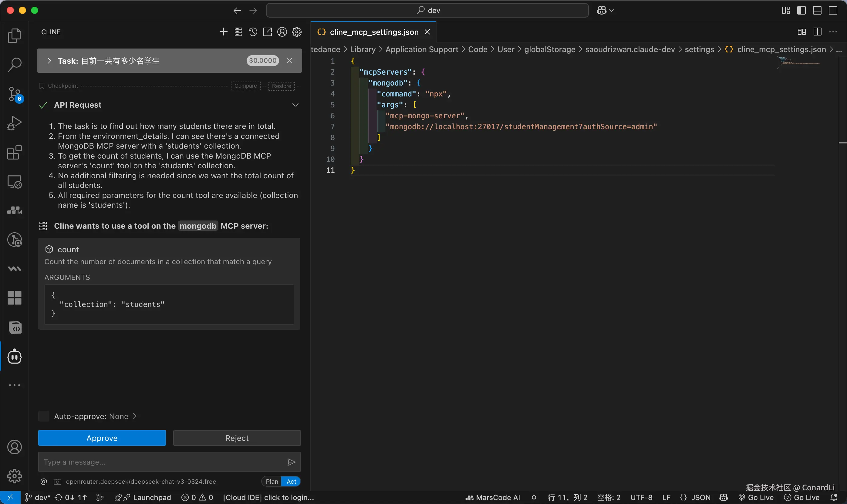The height and width of the screenshot is (504, 847).
Task: Open Cline settings gear in panel header
Action: [297, 32]
